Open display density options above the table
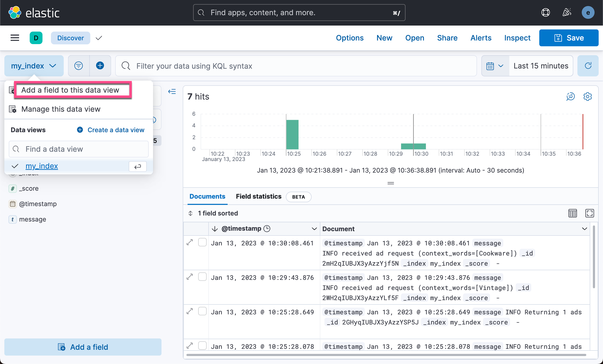 tap(572, 213)
